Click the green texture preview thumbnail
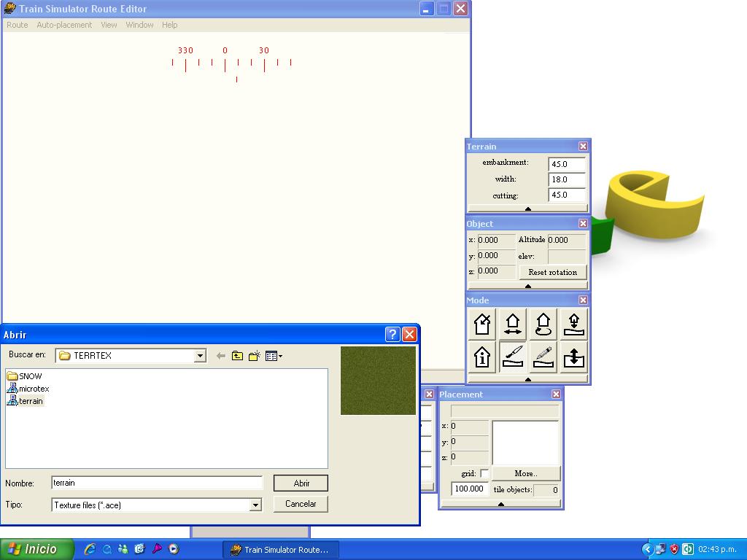This screenshot has width=747, height=560. coord(377,380)
